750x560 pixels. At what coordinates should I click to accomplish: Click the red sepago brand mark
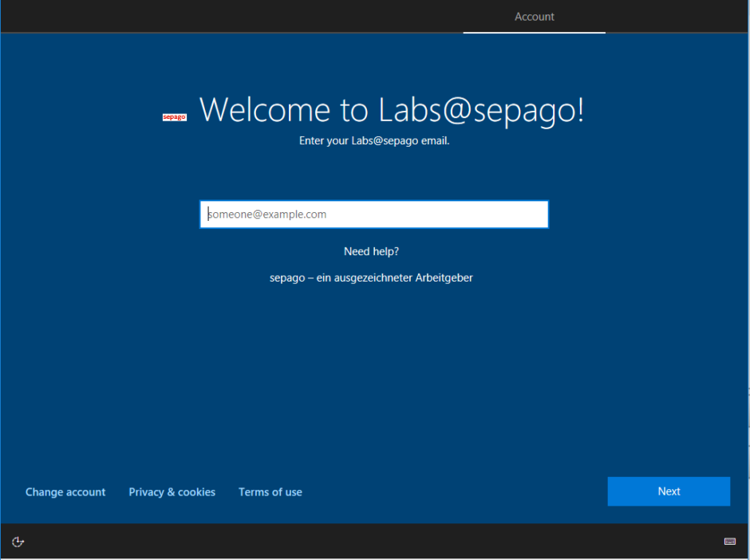coord(174,116)
